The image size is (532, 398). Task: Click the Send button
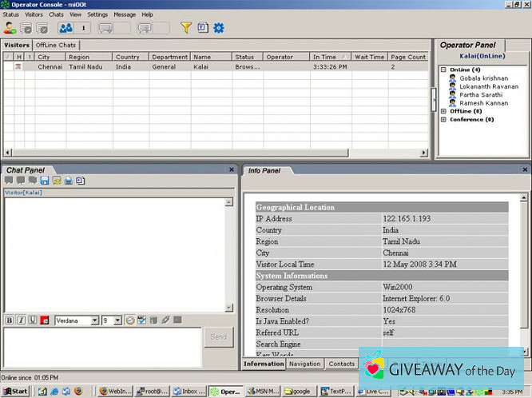point(218,337)
